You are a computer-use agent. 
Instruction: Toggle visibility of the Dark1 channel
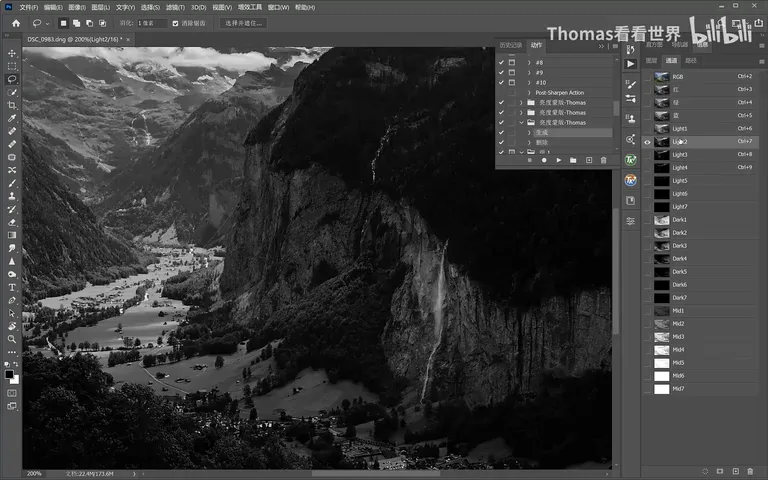[x=647, y=220]
